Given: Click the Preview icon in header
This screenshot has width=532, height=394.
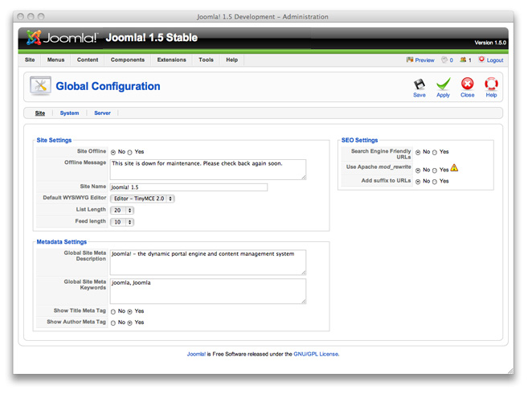Looking at the screenshot, I should tap(411, 60).
